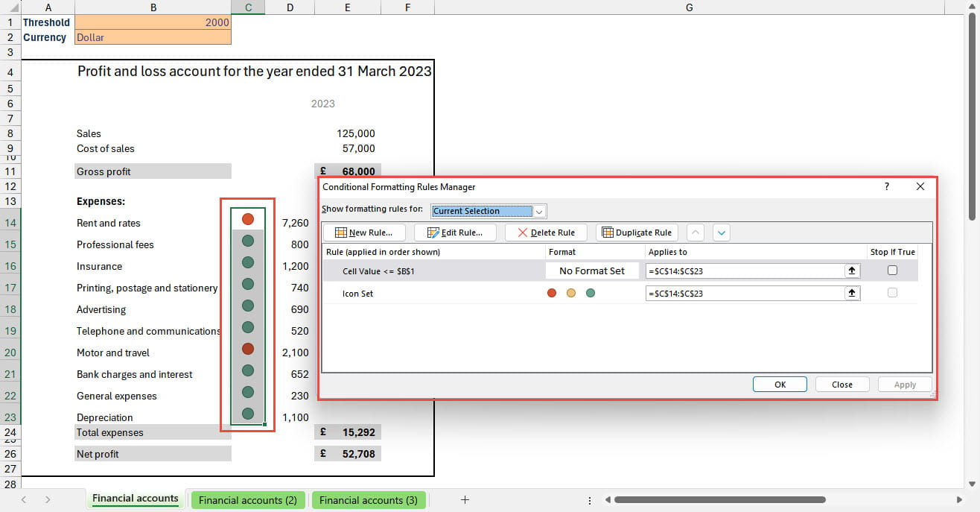Open Edit Rule for selected rule
Screen dimensions: 980x512
point(455,233)
